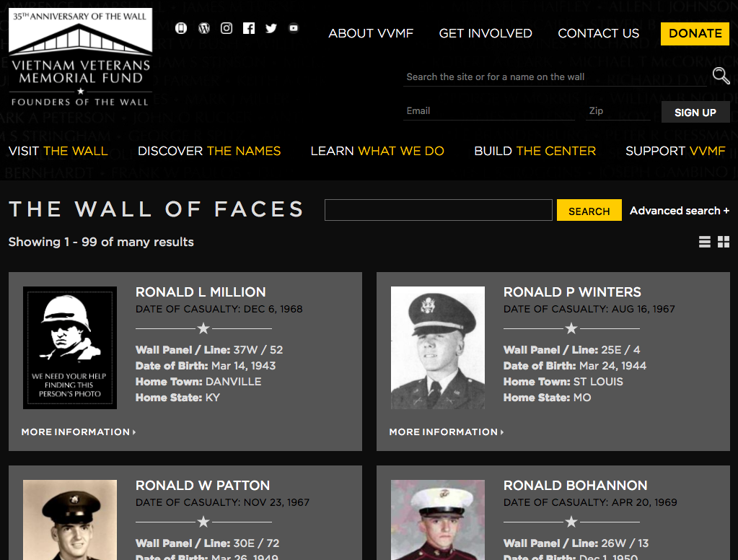This screenshot has width=738, height=560.
Task: Open the mobile app icon link
Action: [181, 28]
